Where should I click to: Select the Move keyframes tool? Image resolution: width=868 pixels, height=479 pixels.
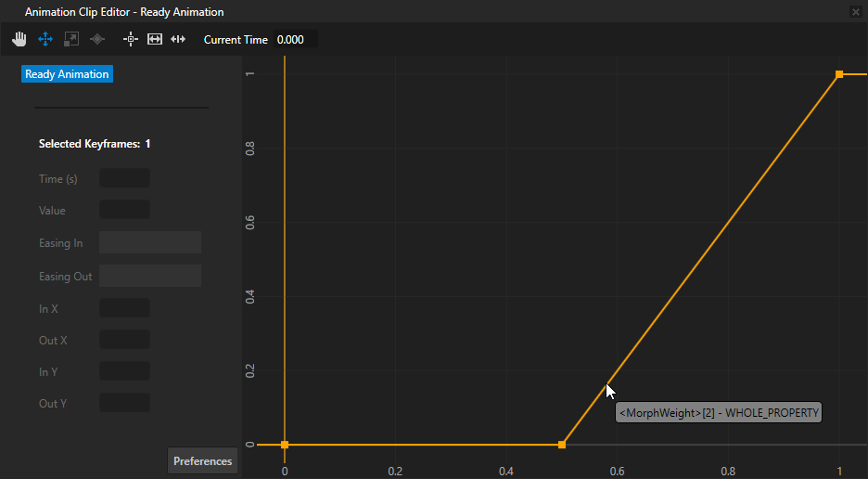(x=45, y=39)
